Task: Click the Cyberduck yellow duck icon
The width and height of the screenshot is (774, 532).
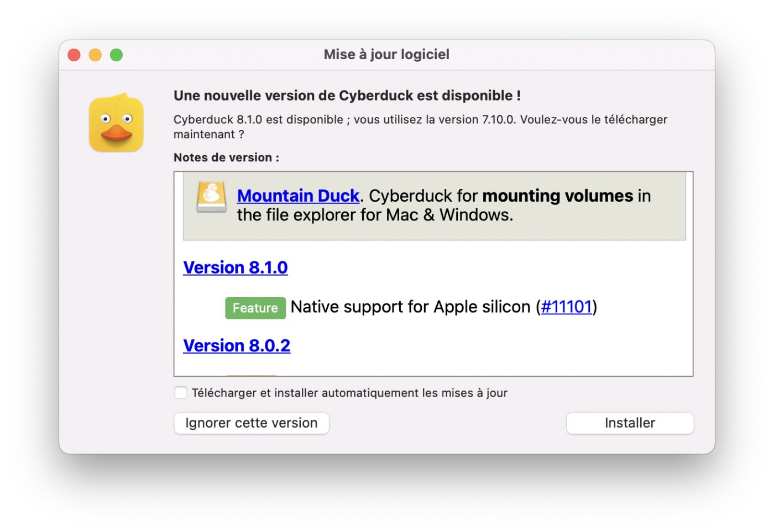Action: coord(116,123)
